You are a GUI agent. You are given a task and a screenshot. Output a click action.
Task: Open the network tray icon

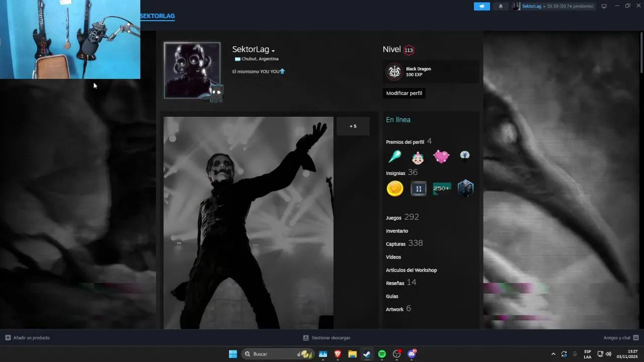click(600, 354)
